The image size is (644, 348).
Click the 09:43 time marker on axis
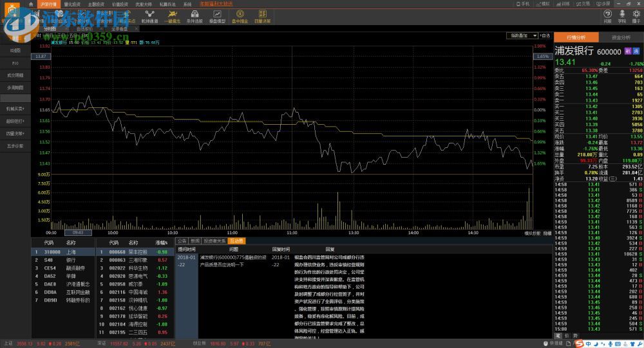[78, 233]
